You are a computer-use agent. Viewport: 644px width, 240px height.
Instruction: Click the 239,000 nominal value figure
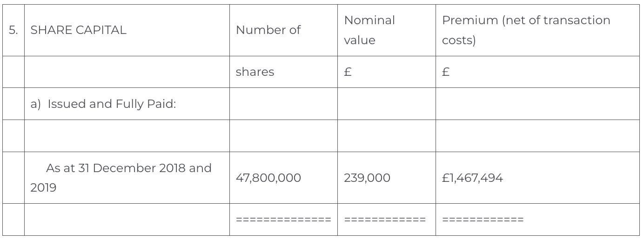(367, 178)
